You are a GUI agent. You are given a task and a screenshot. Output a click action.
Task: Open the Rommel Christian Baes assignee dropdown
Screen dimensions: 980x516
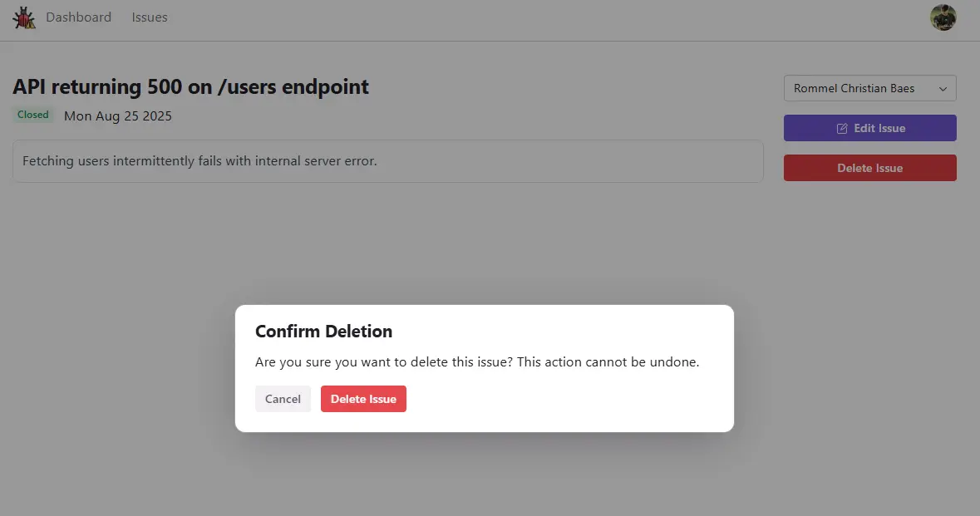point(870,88)
